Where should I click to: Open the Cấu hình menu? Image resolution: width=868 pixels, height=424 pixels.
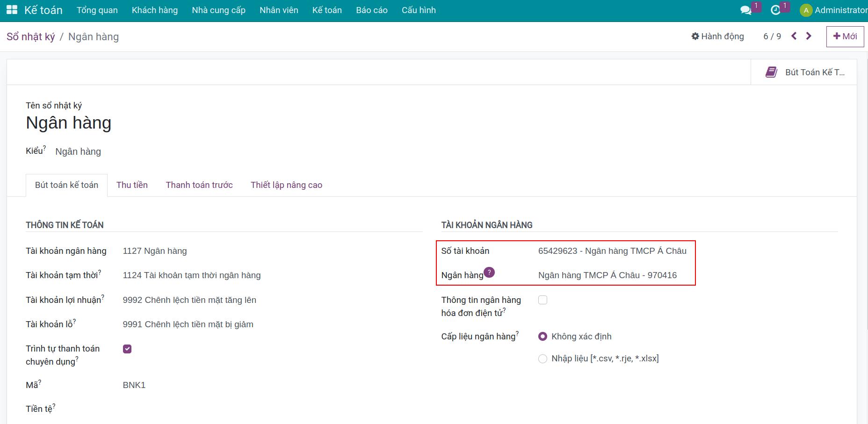(x=419, y=10)
